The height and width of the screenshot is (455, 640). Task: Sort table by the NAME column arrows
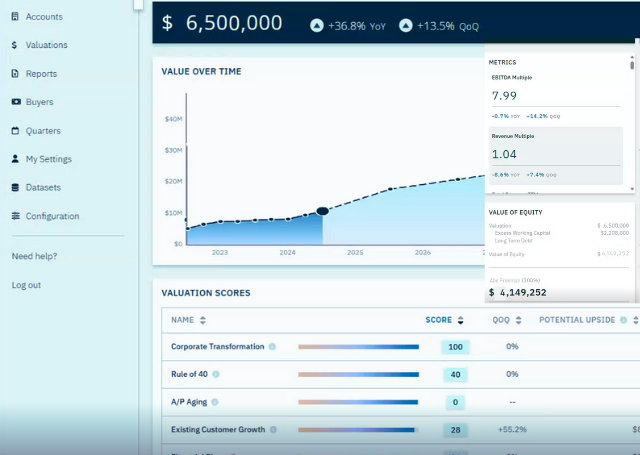click(x=203, y=321)
